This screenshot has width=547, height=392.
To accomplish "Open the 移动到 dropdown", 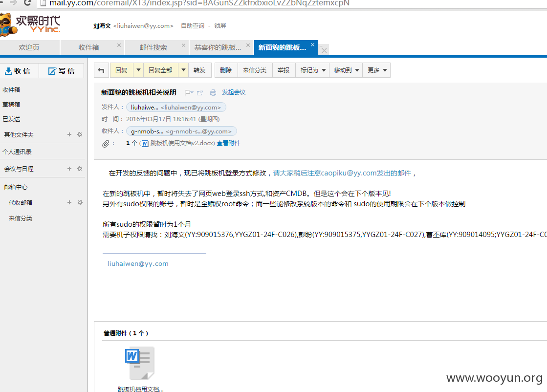I will [346, 70].
